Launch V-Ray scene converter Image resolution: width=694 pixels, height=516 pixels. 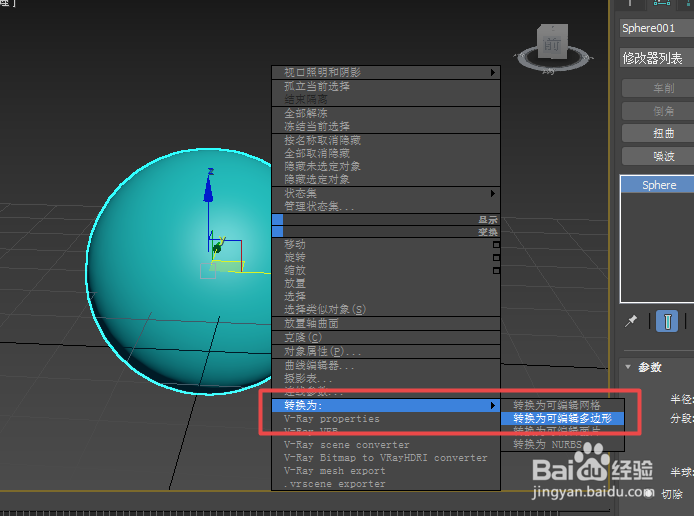(x=386, y=445)
